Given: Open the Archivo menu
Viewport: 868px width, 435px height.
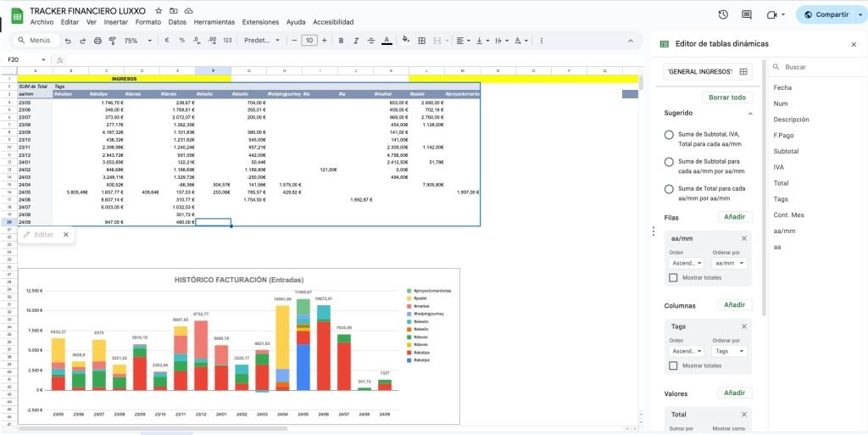Looking at the screenshot, I should pyautogui.click(x=42, y=22).
